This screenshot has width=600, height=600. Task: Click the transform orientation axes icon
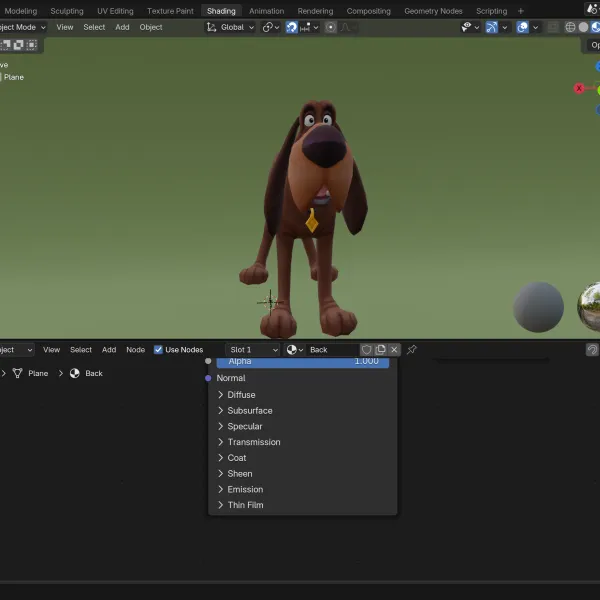[211, 27]
